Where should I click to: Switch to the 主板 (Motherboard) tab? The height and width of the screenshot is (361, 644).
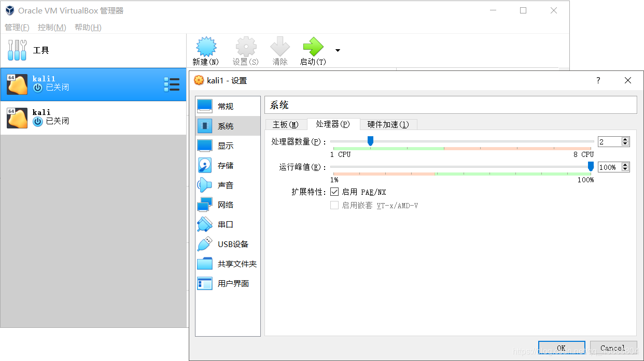pos(286,124)
